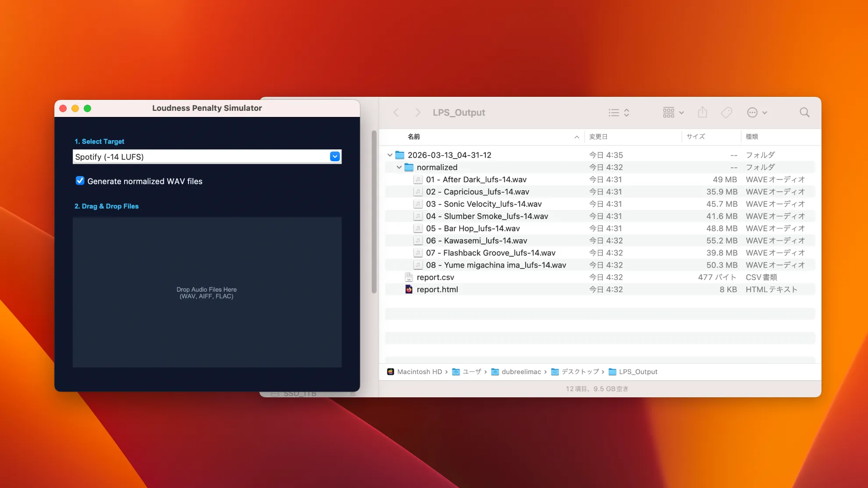
Task: Click dubreelimac in the path bar
Action: click(522, 371)
